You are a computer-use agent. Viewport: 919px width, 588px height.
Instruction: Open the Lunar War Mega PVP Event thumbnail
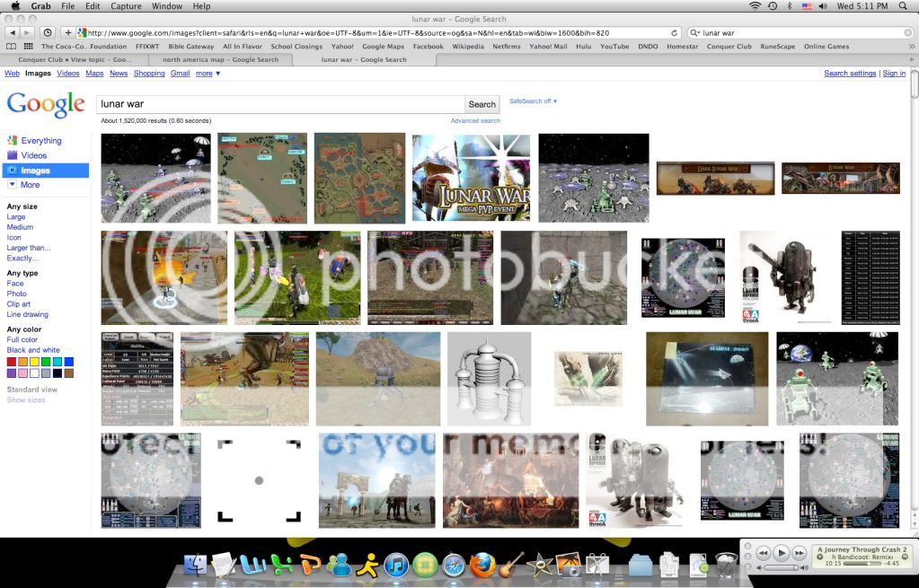471,178
